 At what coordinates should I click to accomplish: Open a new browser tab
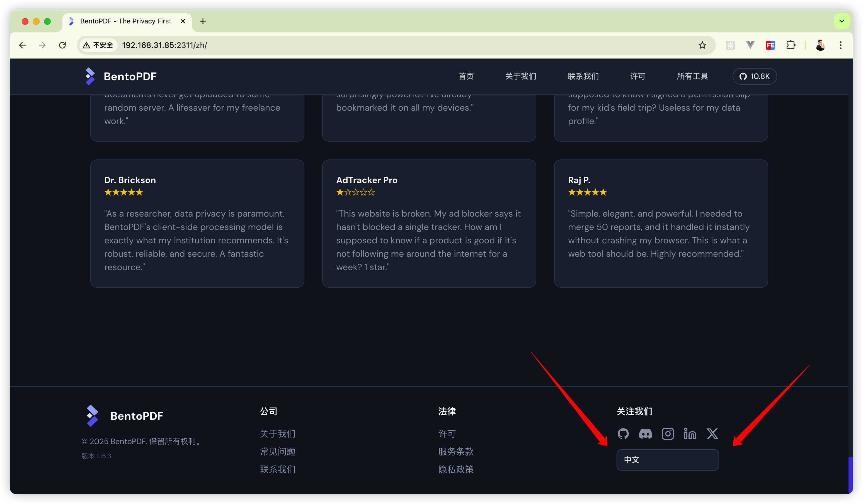click(203, 21)
